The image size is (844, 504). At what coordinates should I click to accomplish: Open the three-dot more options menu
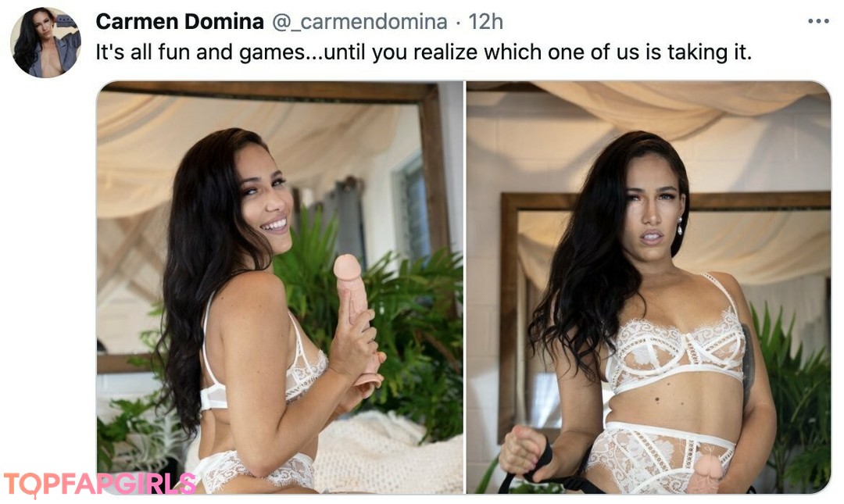point(817,22)
